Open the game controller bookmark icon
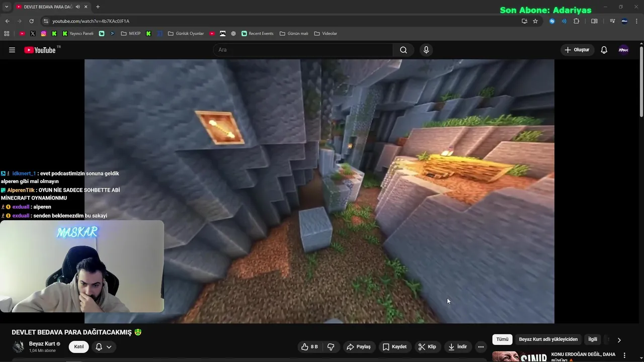Screen dimensions: 644x362 point(222,33)
